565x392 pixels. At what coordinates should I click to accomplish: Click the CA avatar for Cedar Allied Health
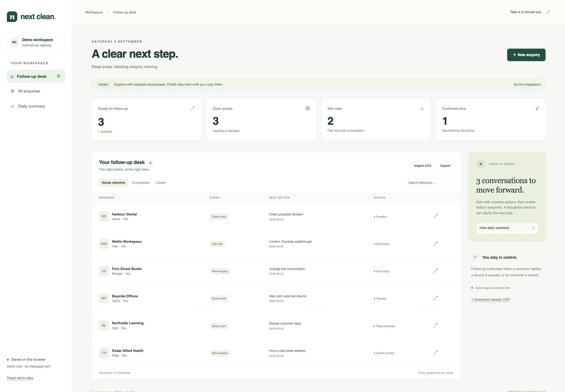(x=104, y=353)
